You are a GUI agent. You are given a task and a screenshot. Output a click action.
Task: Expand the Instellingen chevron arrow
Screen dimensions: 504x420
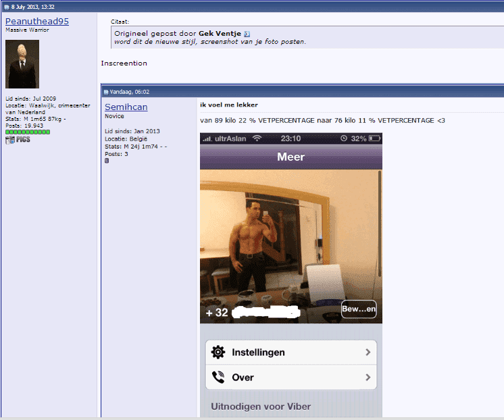click(368, 352)
